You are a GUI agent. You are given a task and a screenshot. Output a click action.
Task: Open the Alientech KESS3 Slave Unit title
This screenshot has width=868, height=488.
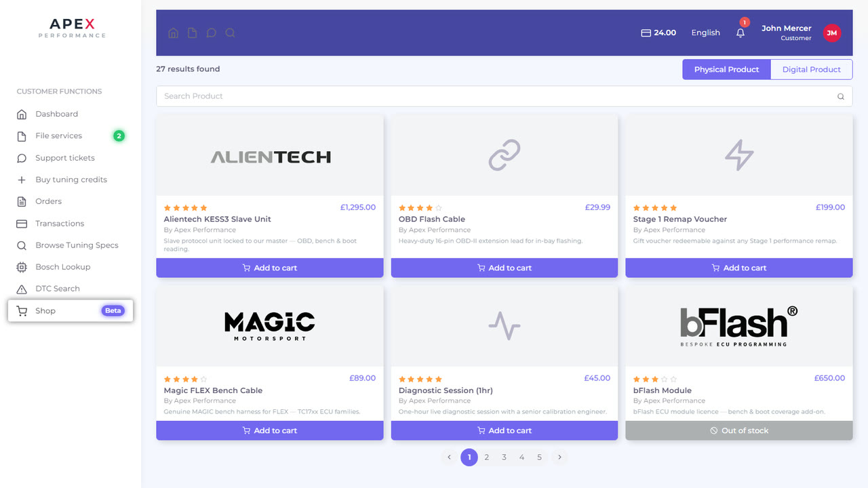click(x=218, y=219)
